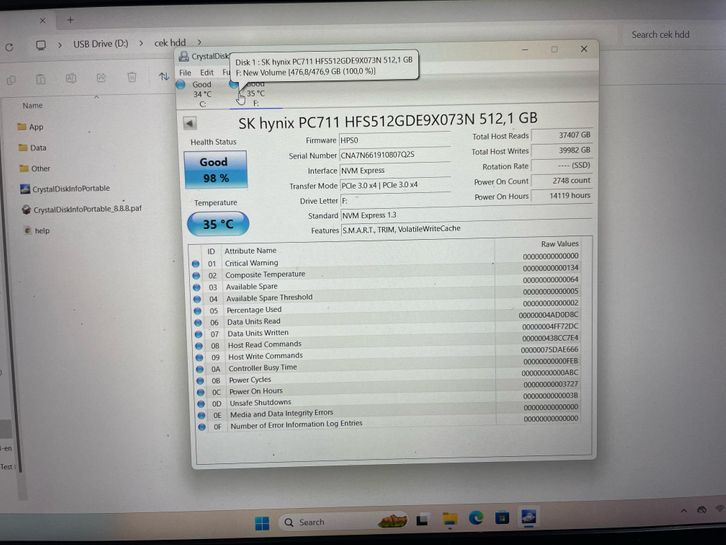The height and width of the screenshot is (545, 726).
Task: Click the Copy icon in Explorer toolbar
Action: click(11, 80)
